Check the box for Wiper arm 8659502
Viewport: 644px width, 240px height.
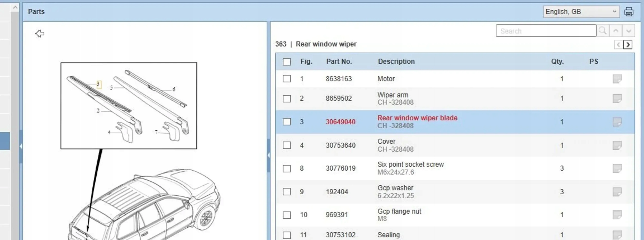[287, 98]
